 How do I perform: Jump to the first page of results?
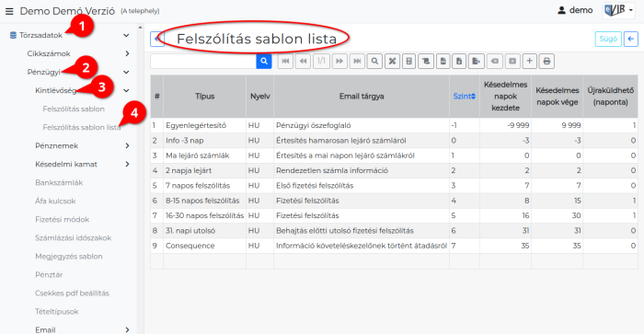click(285, 62)
